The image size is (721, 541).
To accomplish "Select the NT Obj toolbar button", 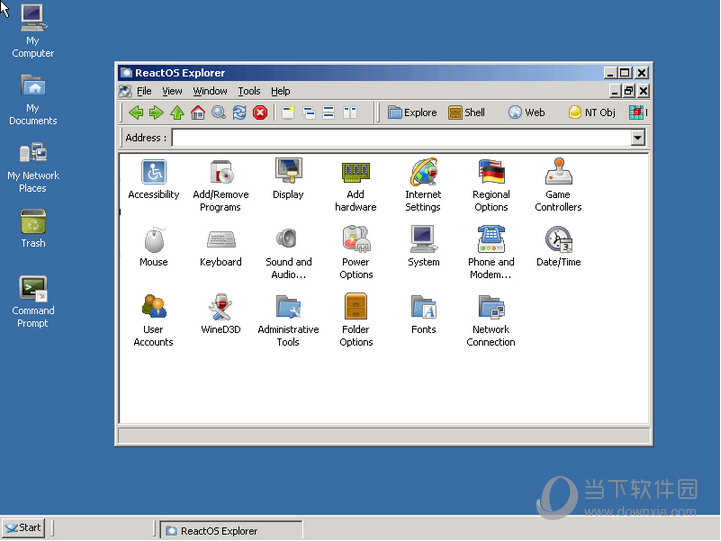I will (592, 113).
